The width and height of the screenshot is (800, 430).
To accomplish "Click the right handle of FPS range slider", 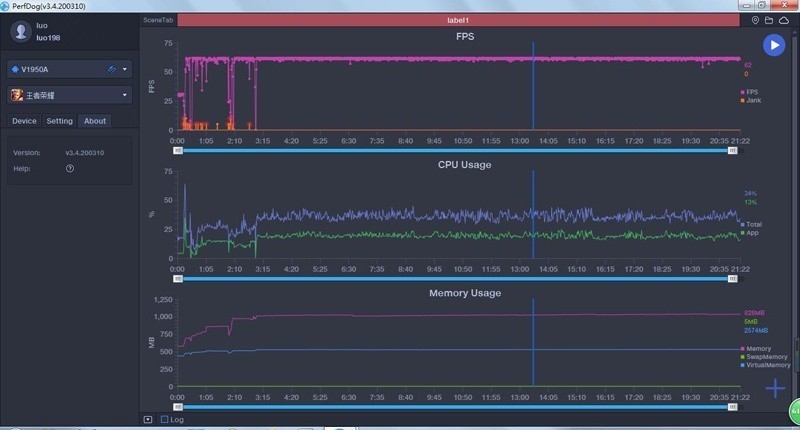I will click(732, 150).
